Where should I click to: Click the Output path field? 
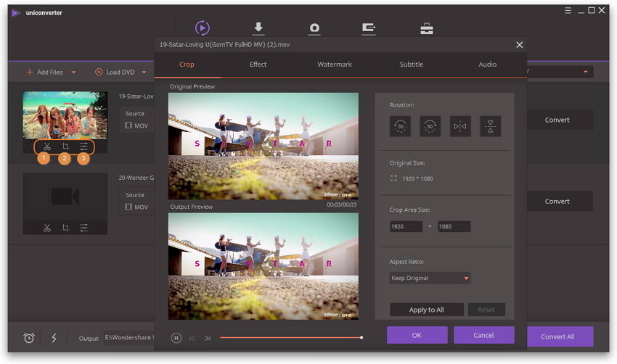point(129,338)
